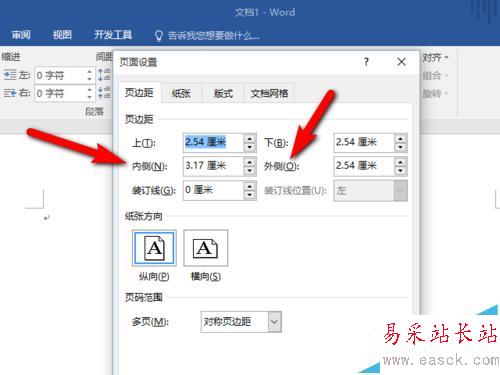Viewport: 500px width, 375px height.
Task: Click the 装订线(G) gutter input field
Action: (213, 190)
